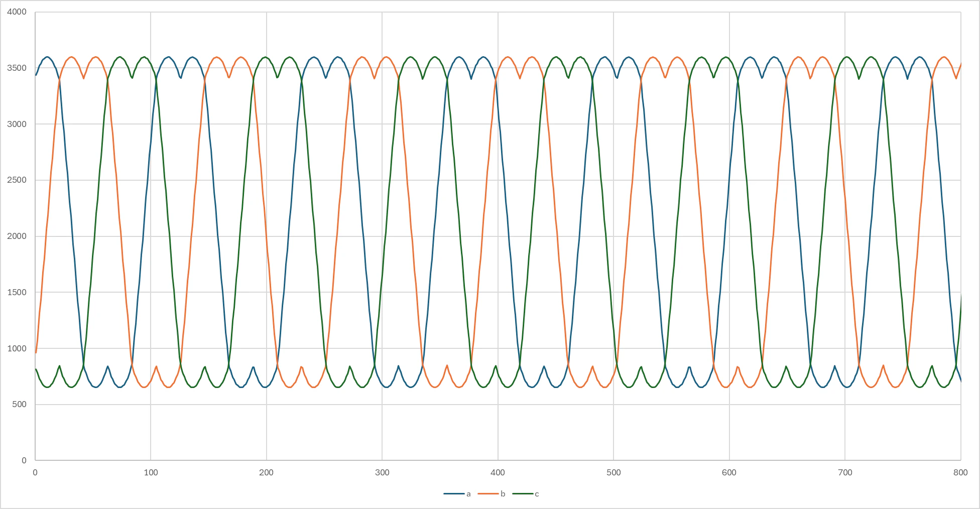This screenshot has height=509, width=980.
Task: Click legend entry for series b
Action: [492, 494]
